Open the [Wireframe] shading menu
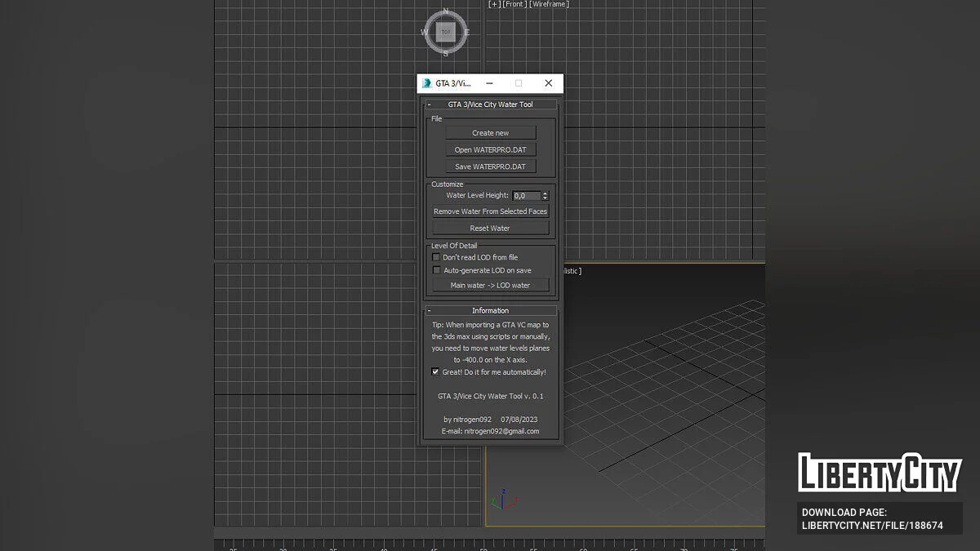 tap(550, 4)
